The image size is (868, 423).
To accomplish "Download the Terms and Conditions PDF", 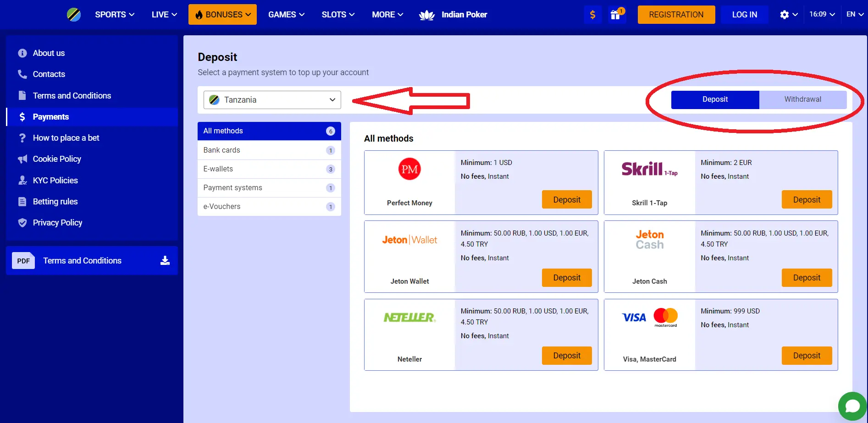I will coord(164,260).
